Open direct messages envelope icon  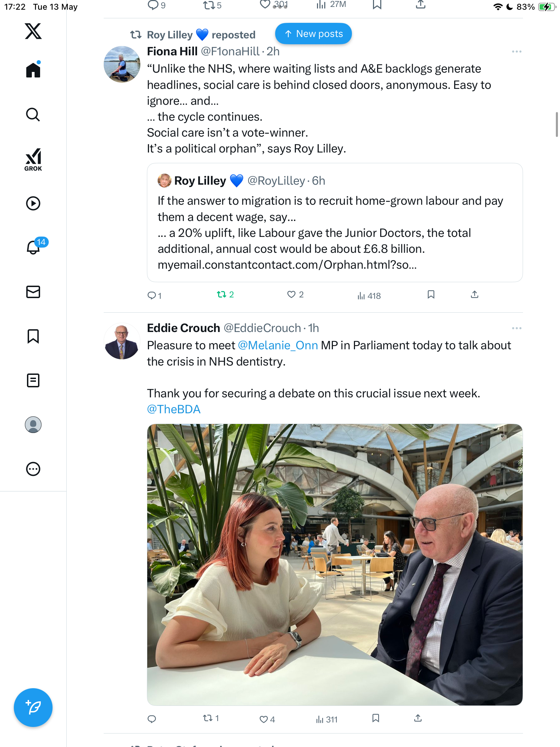click(33, 292)
